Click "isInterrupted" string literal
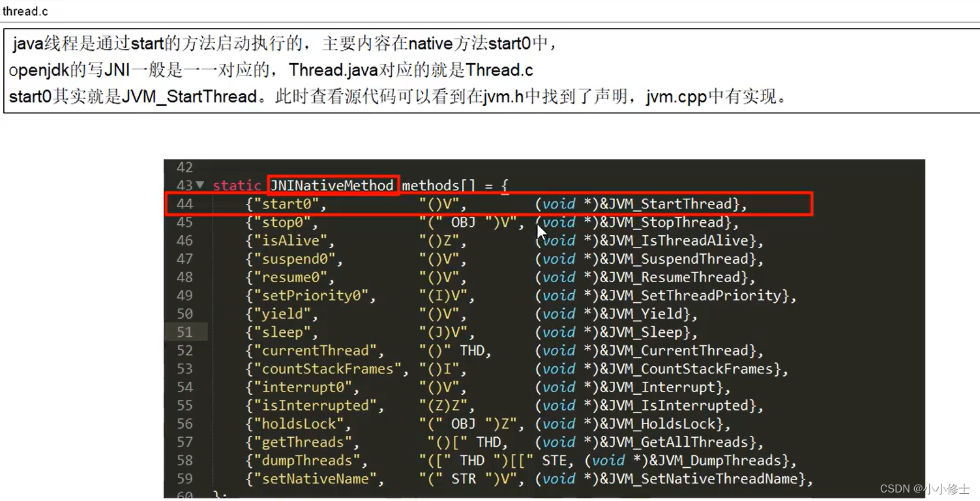 (x=314, y=405)
